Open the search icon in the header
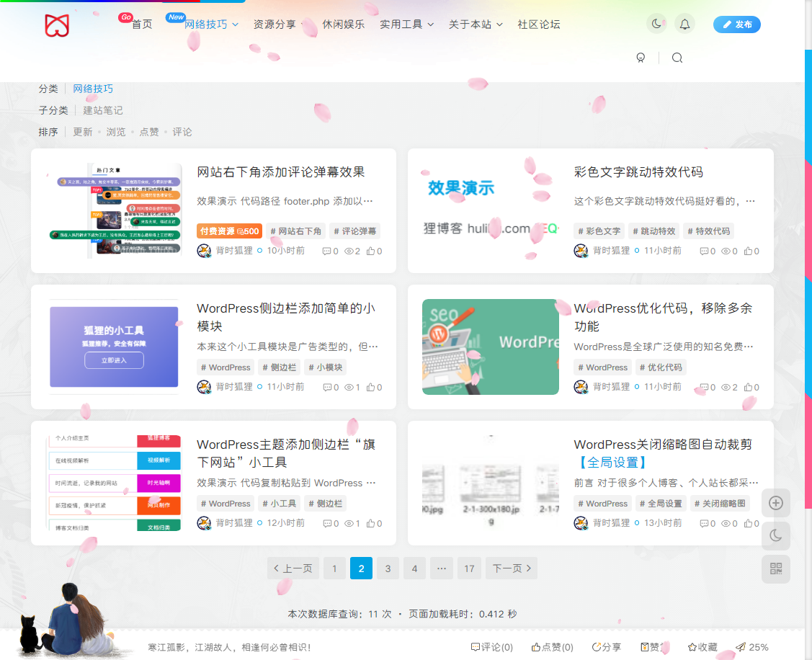This screenshot has width=812, height=660. (677, 57)
